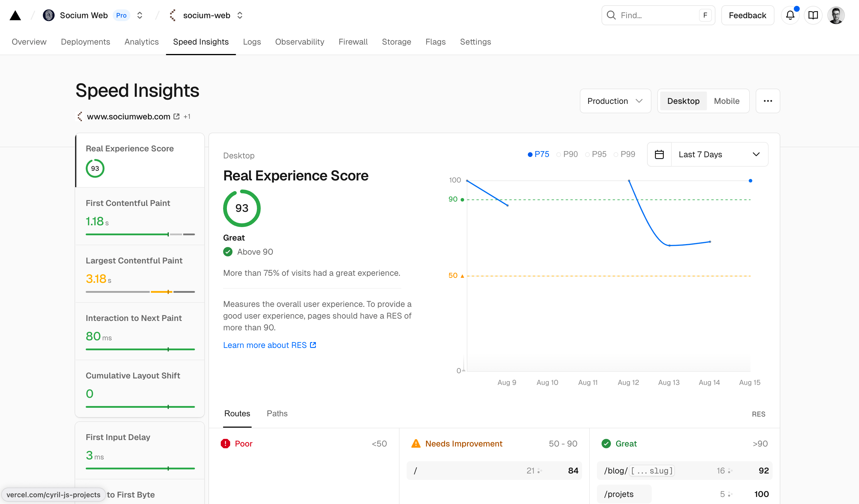Click the search magnifier icon

(x=611, y=15)
